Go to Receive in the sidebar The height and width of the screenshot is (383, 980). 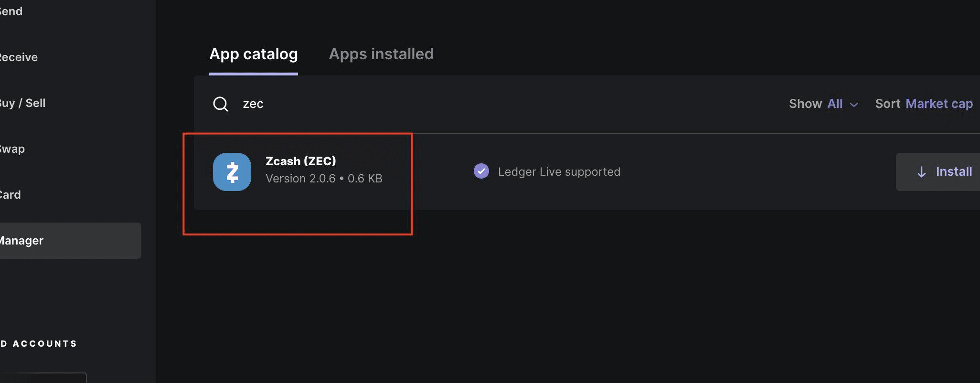coord(18,57)
